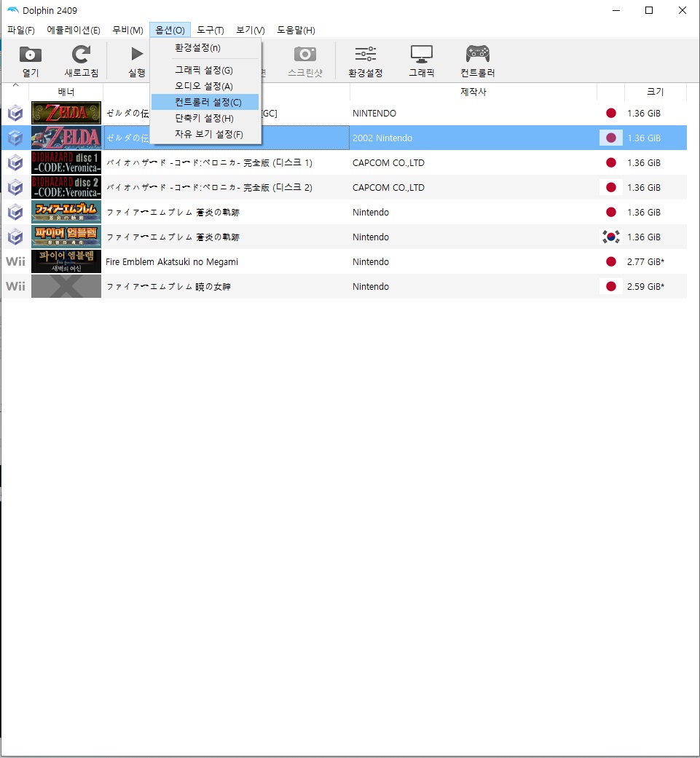Close the open 옵션(O) menu
Viewport: 700px width, 758px height.
point(170,30)
